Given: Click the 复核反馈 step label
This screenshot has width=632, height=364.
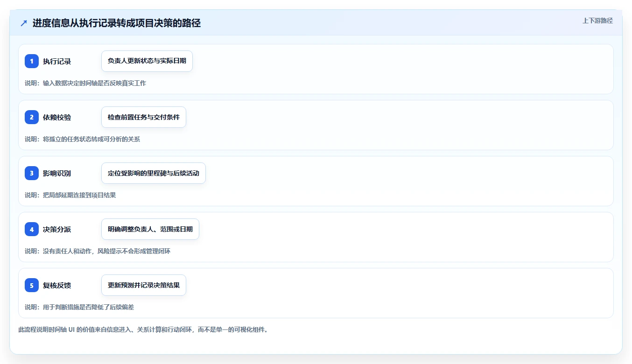Looking at the screenshot, I should pos(57,285).
